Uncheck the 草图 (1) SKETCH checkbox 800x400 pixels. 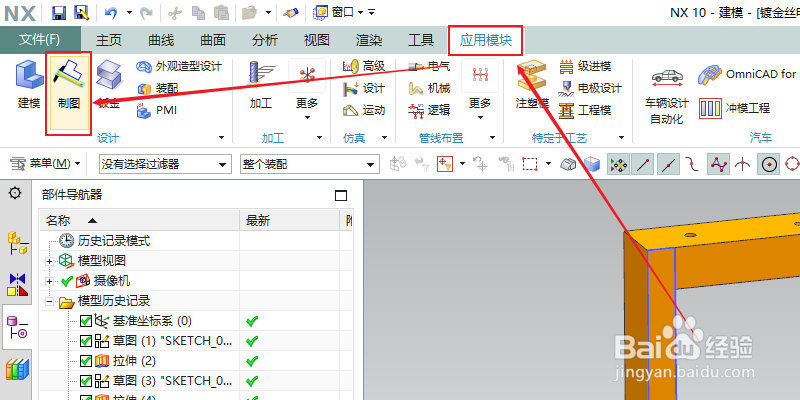(x=86, y=341)
